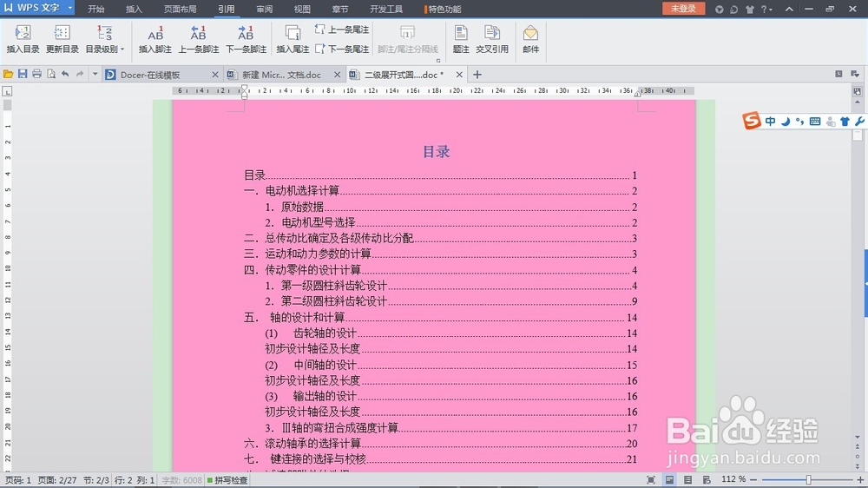Click the 插入目录 (insert table of contents) icon
The width and height of the screenshot is (868, 488).
(x=23, y=39)
